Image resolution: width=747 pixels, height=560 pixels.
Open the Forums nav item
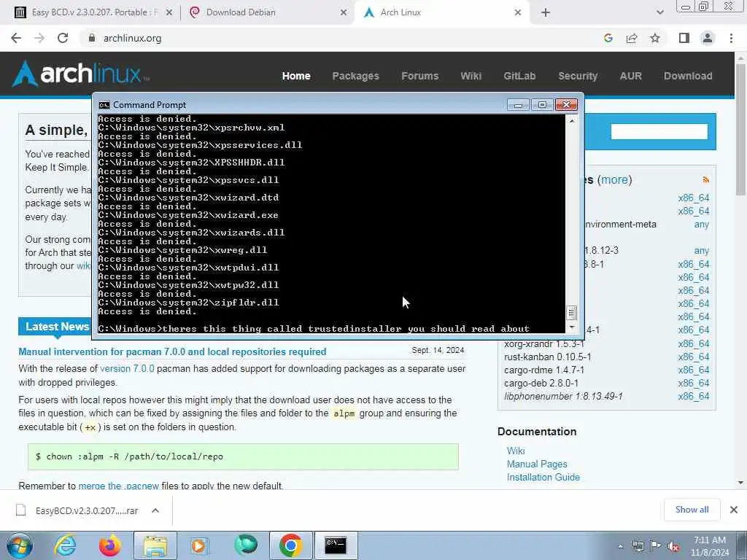419,76
